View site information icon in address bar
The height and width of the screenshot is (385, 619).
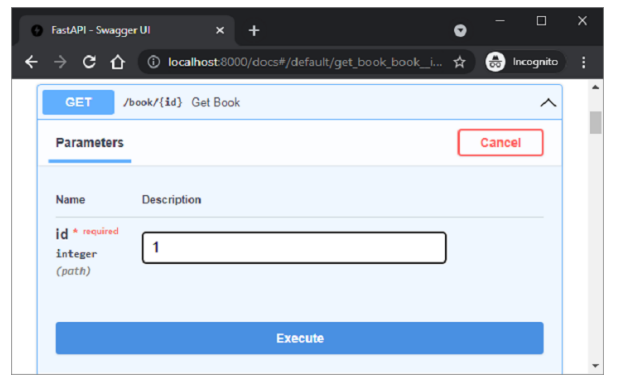(x=154, y=62)
